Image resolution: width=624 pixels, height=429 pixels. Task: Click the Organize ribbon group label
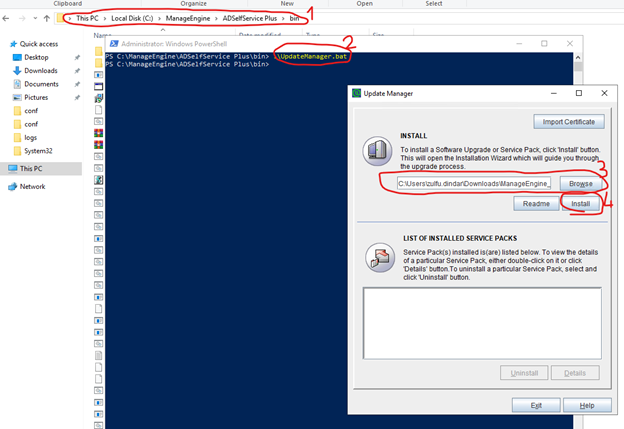tap(193, 3)
